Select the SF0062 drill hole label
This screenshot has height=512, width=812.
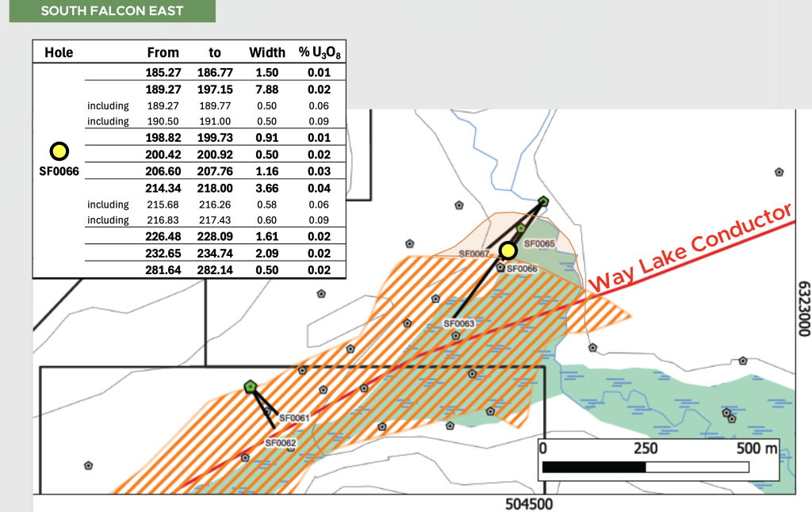[x=280, y=443]
